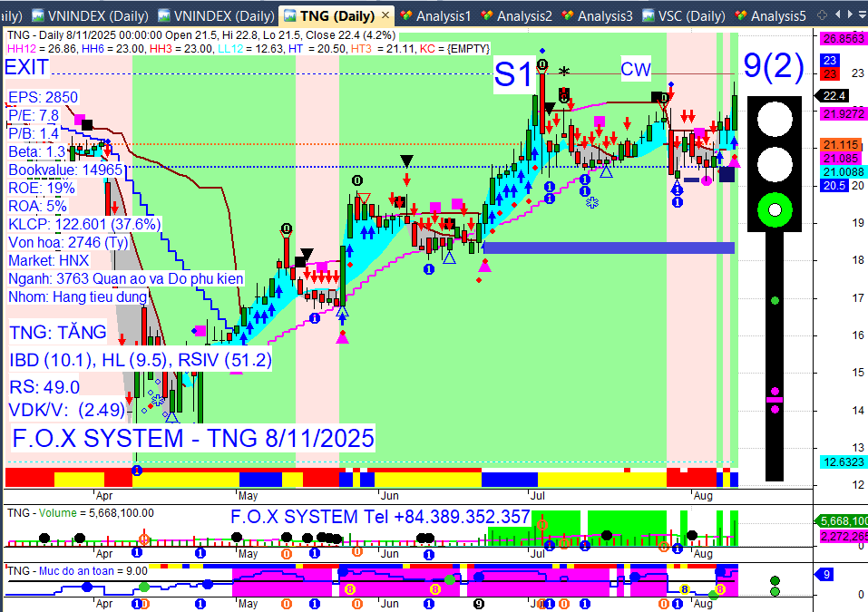The width and height of the screenshot is (868, 612).
Task: Click the 'Nhom: Hang tieu dung' text
Action: 77,296
